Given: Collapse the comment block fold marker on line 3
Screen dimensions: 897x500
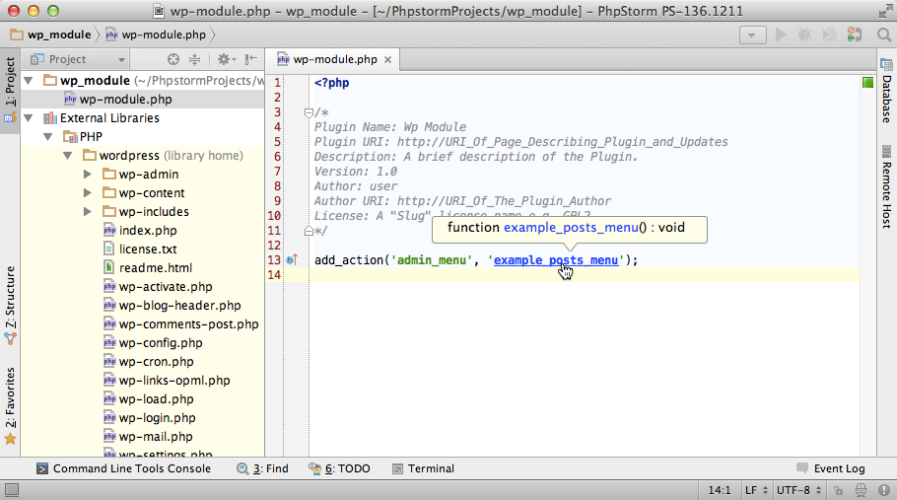Looking at the screenshot, I should [308, 113].
